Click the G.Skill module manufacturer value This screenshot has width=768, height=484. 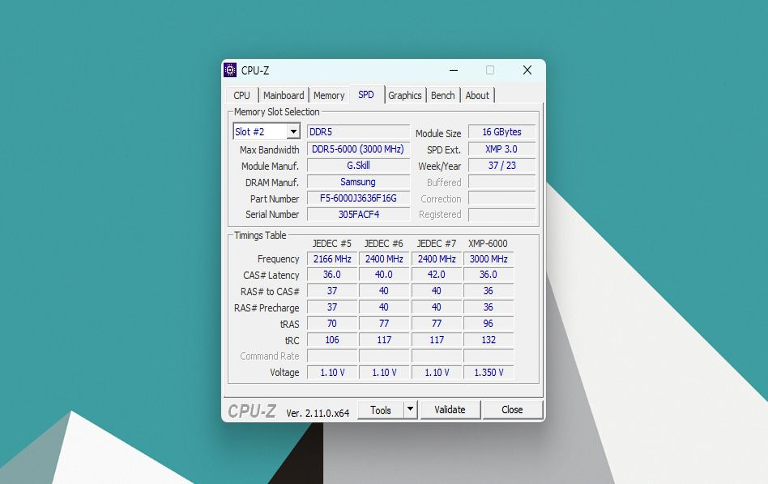[358, 166]
